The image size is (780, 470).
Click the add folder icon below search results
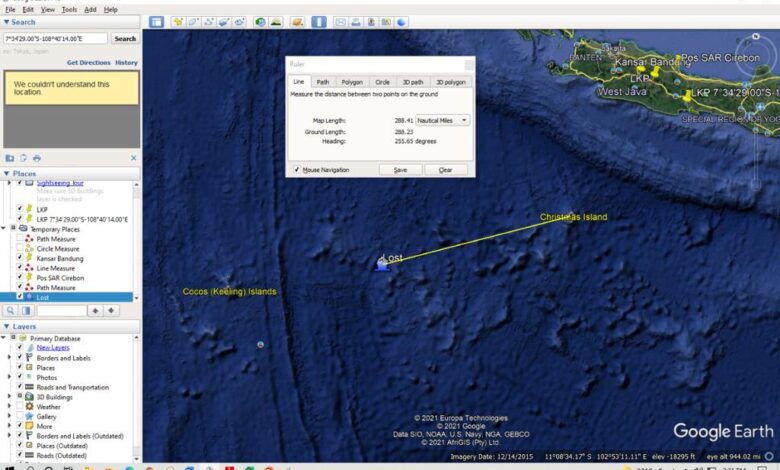(9, 158)
